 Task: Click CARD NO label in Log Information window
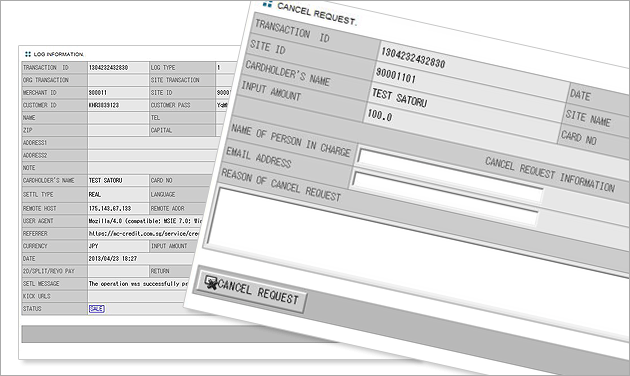162,180
